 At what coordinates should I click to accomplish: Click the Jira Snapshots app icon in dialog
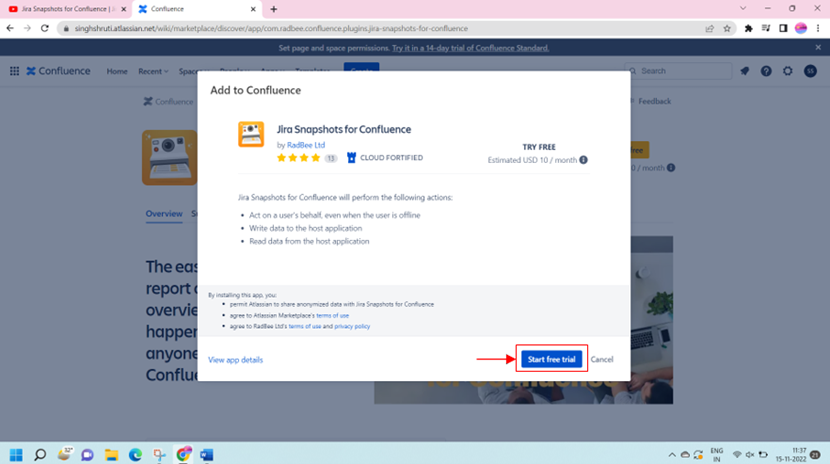251,134
